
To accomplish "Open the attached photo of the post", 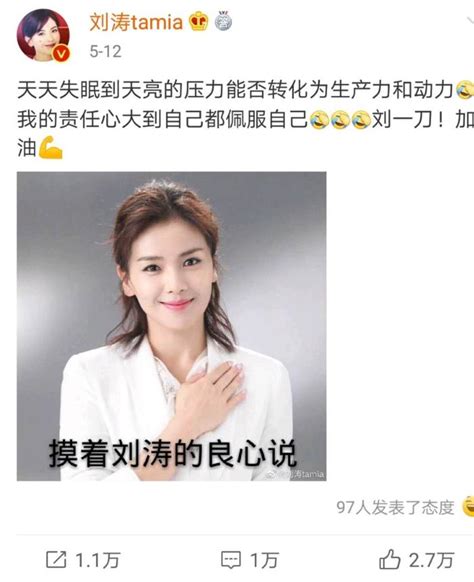I will click(x=171, y=326).
